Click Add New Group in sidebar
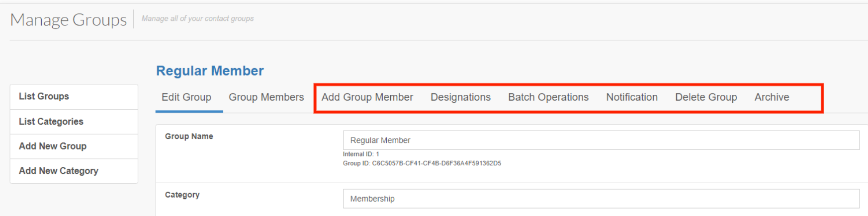The image size is (868, 216). 53,146
